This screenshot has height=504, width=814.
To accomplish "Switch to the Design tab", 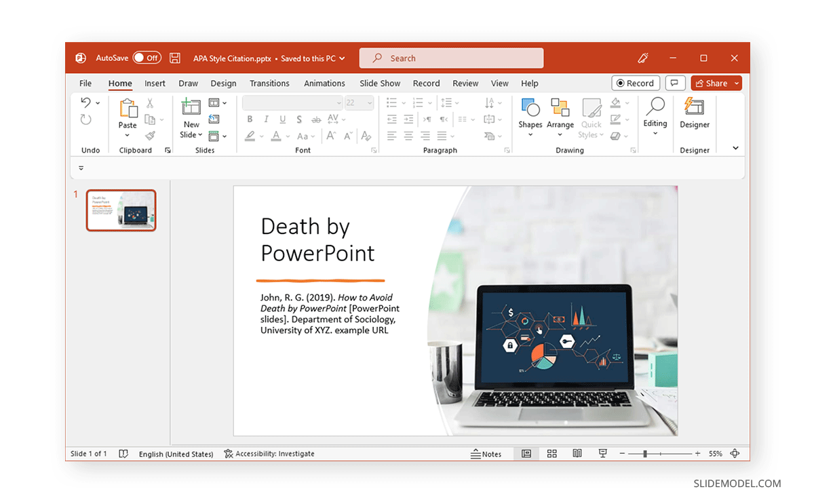I will click(x=223, y=83).
